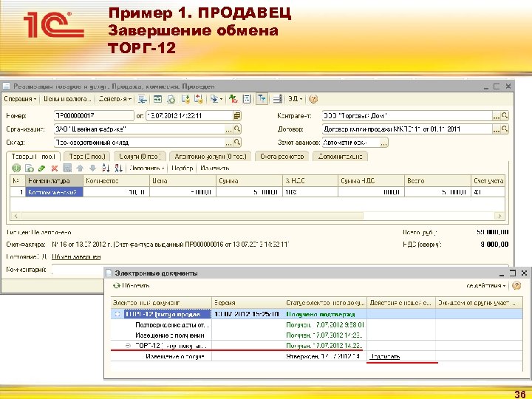Switch to the Дополнительно tab

coord(340,157)
